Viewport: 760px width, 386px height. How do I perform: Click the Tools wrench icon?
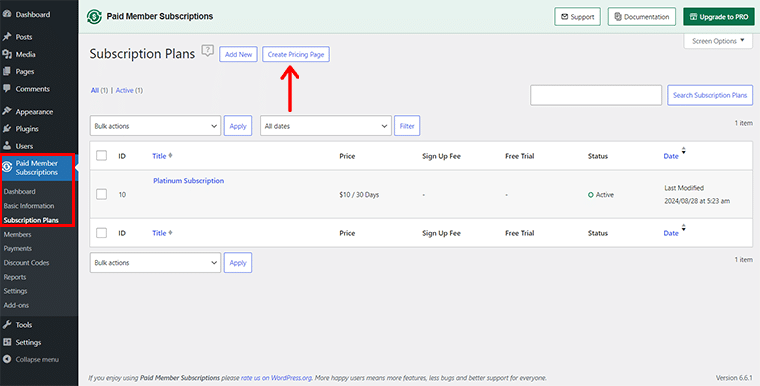click(7, 325)
